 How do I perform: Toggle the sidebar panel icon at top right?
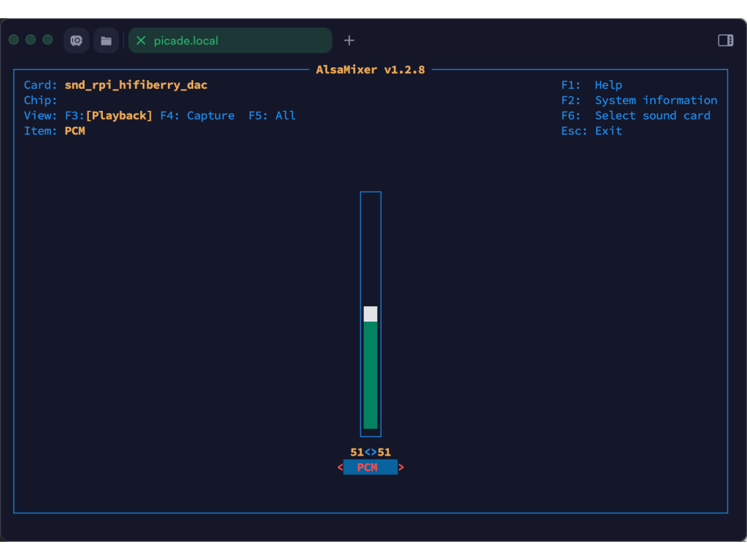725,40
